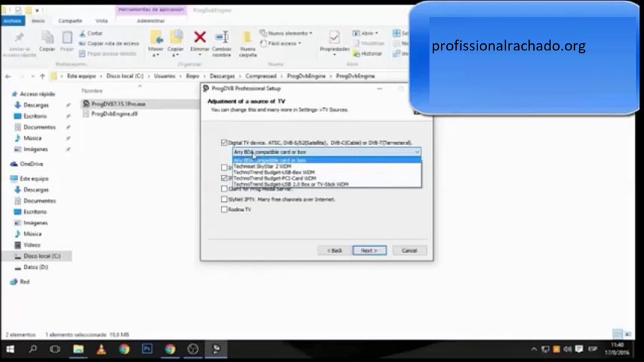
Task: Click the volume speaker tray icon
Action: click(x=567, y=349)
